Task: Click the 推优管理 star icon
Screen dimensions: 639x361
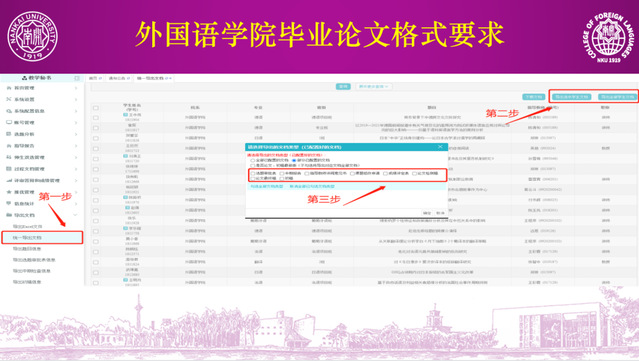Action: (x=9, y=192)
